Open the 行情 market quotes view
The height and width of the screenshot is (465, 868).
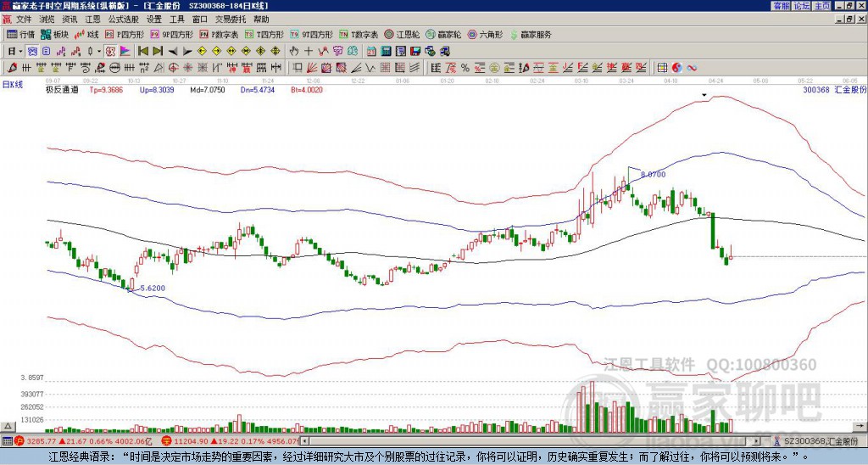pos(20,34)
